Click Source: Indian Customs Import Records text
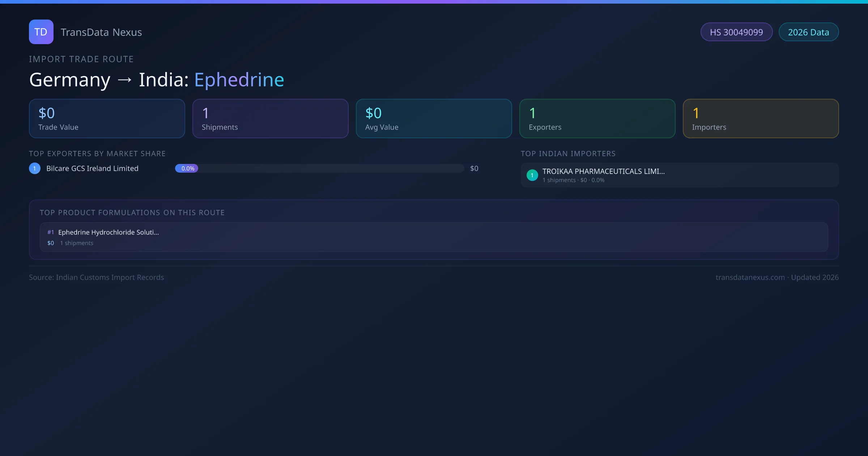The image size is (868, 456). pos(96,277)
